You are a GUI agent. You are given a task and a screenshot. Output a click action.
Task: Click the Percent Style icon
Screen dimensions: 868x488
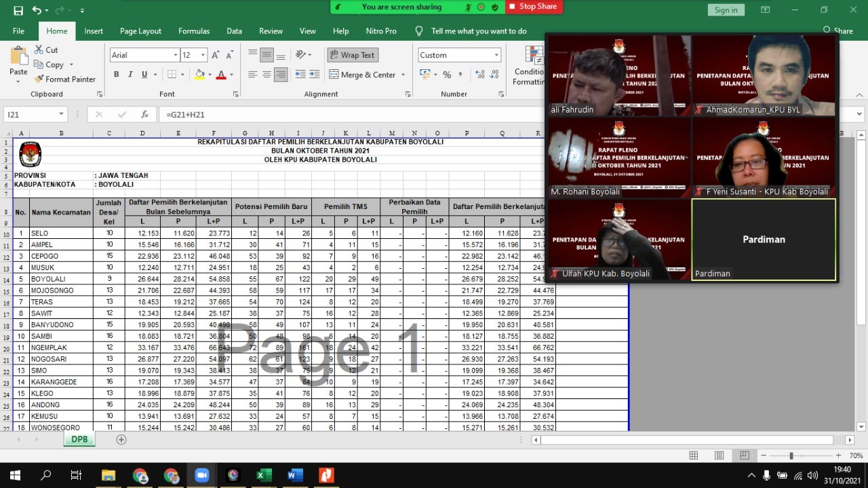tap(447, 75)
